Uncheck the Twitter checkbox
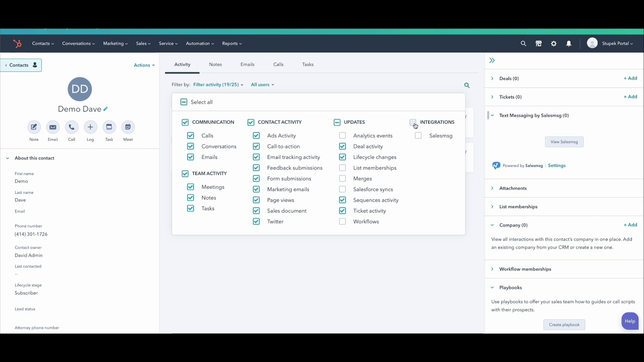Viewport: 644px width, 362px height. [257, 222]
